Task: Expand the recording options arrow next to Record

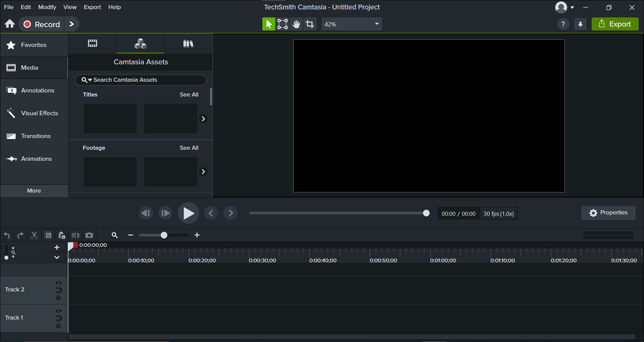Action: tap(71, 24)
